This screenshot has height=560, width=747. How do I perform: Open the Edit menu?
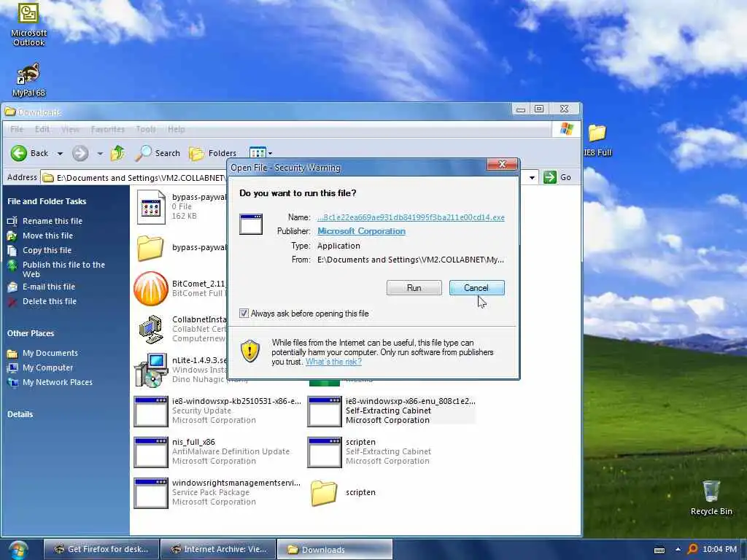click(42, 129)
